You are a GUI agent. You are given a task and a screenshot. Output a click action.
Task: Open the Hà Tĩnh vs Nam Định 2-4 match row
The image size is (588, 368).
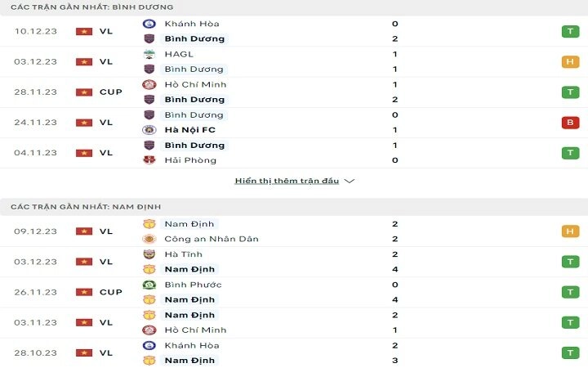(294, 262)
